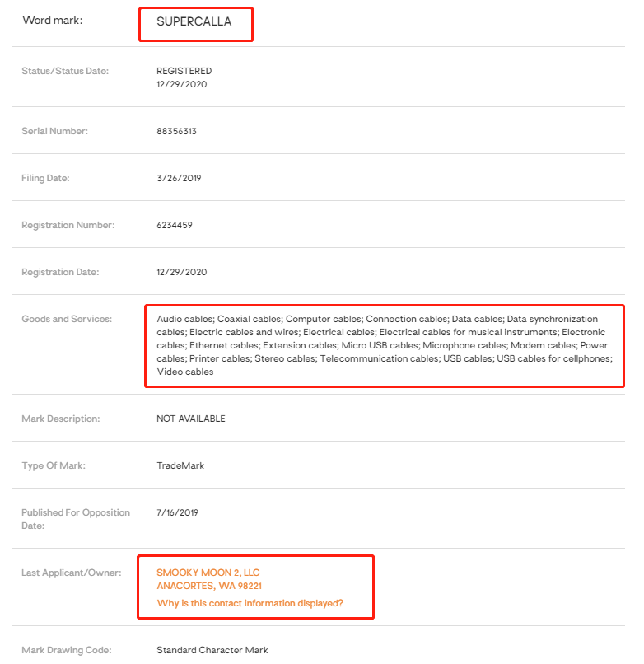
Task: Click the 'Serial Number:' field label
Action: tap(54, 131)
